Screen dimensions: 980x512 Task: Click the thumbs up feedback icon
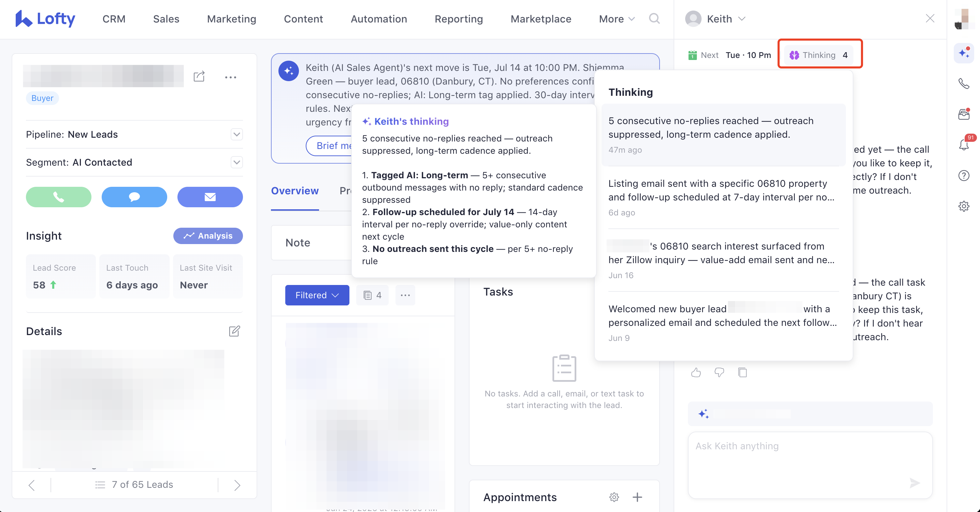click(696, 373)
